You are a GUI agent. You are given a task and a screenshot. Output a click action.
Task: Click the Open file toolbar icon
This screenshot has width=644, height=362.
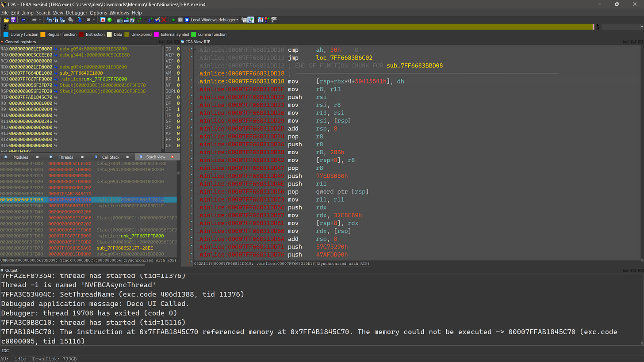click(6, 20)
